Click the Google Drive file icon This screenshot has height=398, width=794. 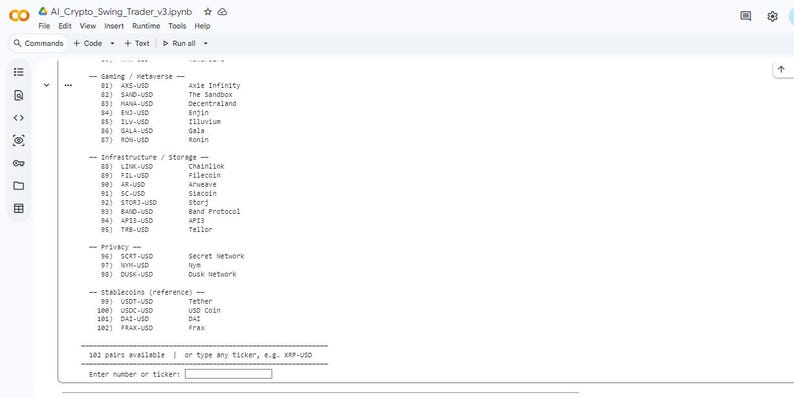click(x=43, y=12)
